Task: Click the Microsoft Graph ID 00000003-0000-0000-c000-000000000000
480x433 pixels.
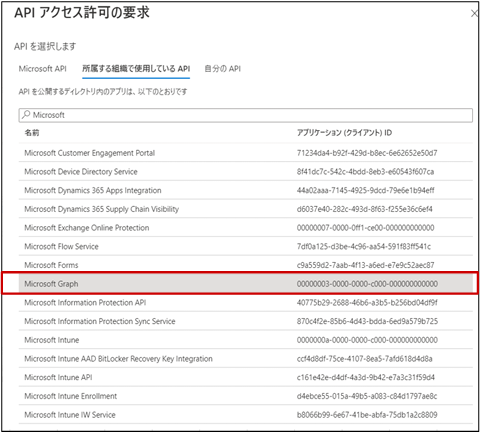Action: [x=367, y=284]
